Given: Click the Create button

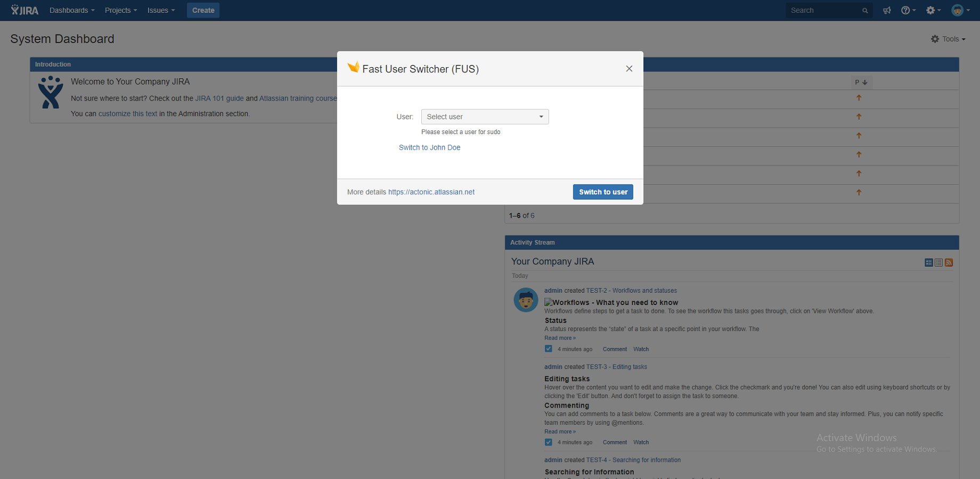Looking at the screenshot, I should click(x=203, y=10).
